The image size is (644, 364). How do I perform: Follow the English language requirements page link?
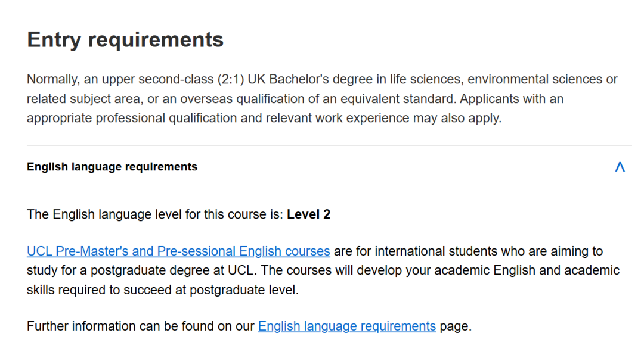tap(346, 326)
